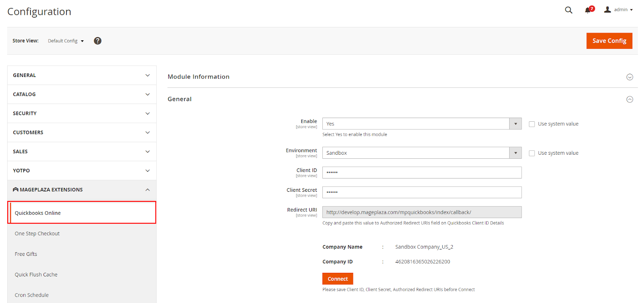Open the Enable Yes dropdown

click(x=421, y=124)
